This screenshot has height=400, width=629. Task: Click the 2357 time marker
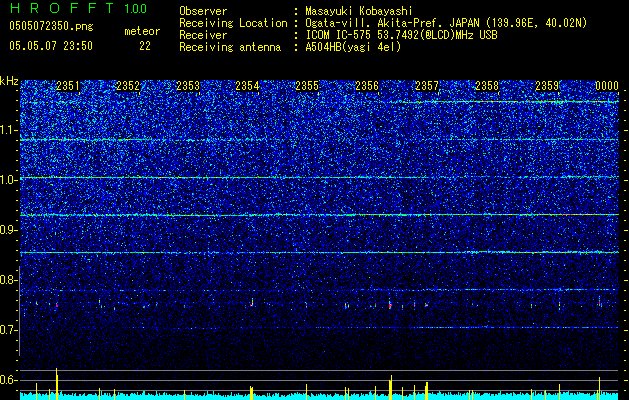[x=427, y=86]
